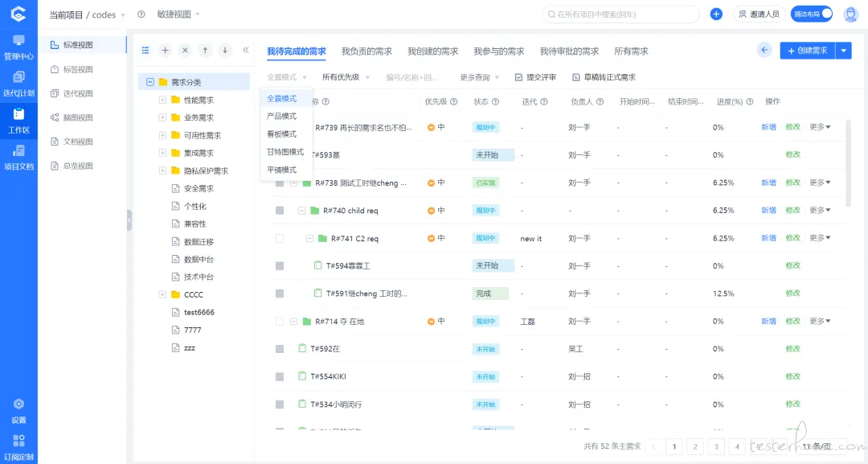Click the help question mark beside codes
This screenshot has width=868, height=464.
pyautogui.click(x=141, y=14)
